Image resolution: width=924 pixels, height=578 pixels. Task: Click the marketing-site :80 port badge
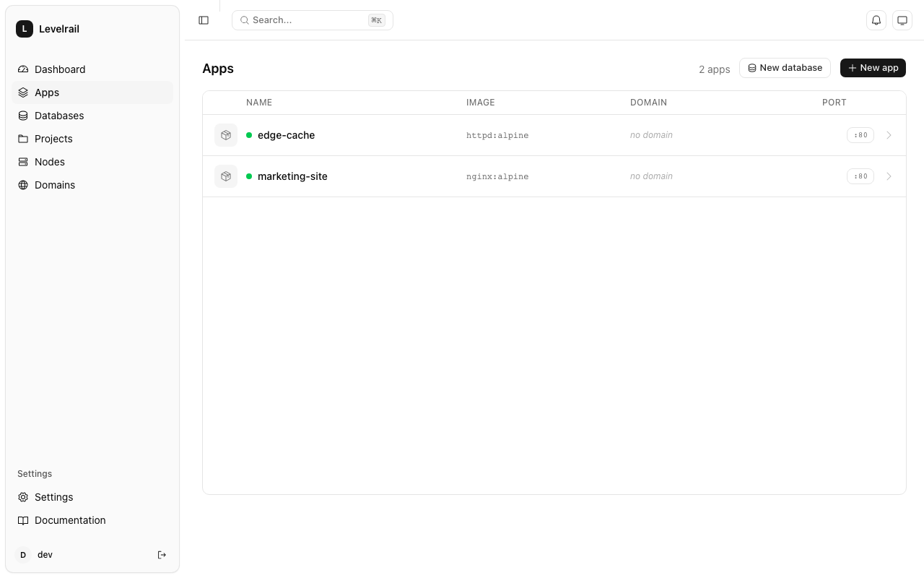860,176
